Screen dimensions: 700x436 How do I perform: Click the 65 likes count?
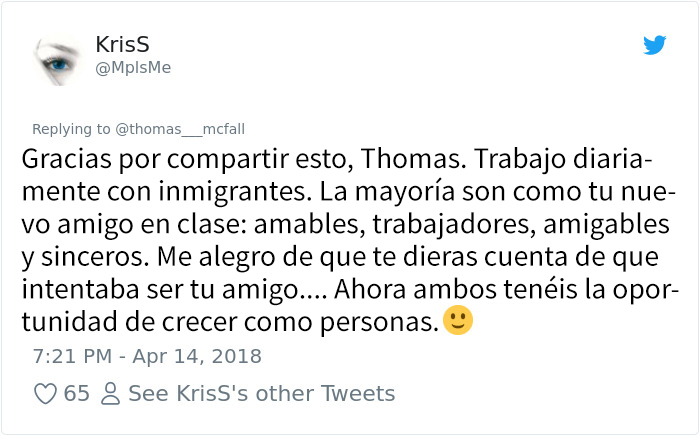coord(76,393)
